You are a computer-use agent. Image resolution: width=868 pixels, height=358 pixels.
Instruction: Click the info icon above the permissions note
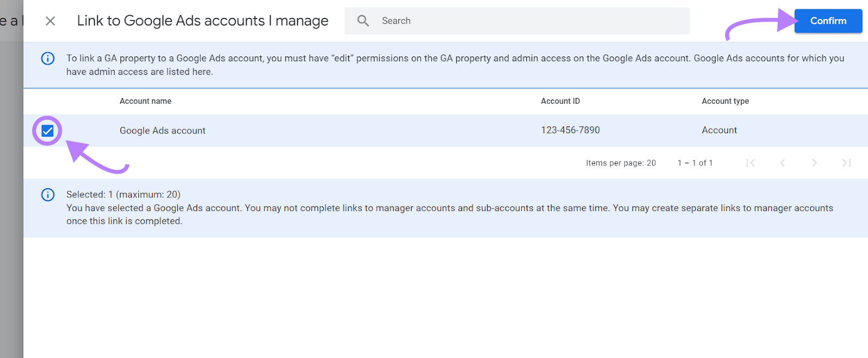click(x=47, y=59)
